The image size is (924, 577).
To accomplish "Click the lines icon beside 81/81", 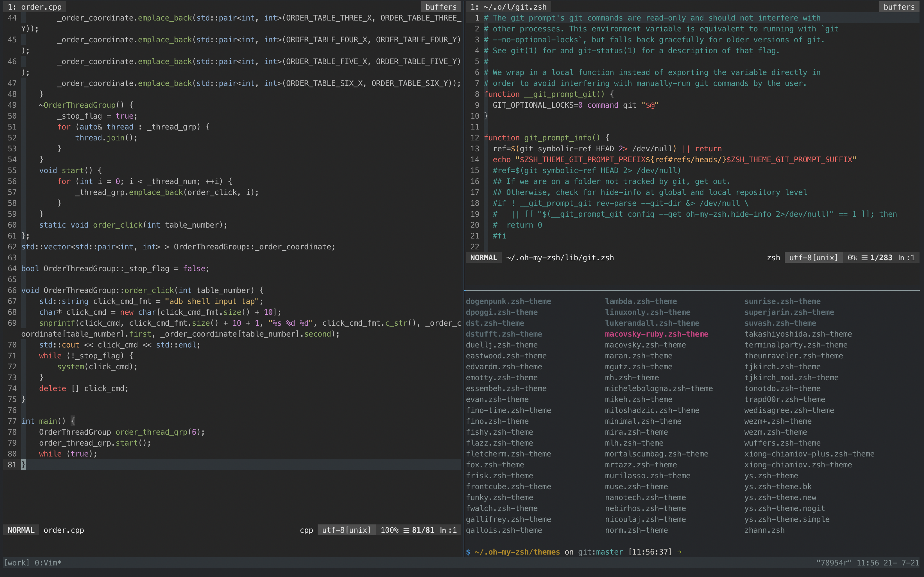I will pyautogui.click(x=406, y=530).
